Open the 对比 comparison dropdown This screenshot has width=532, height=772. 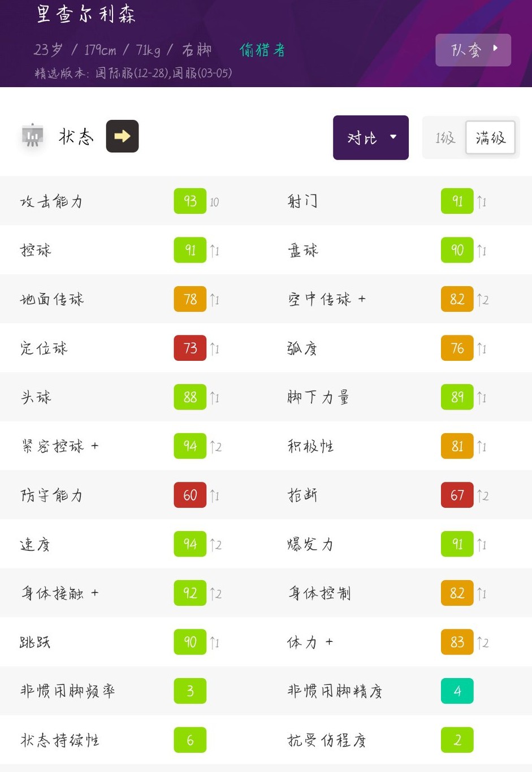(x=371, y=137)
